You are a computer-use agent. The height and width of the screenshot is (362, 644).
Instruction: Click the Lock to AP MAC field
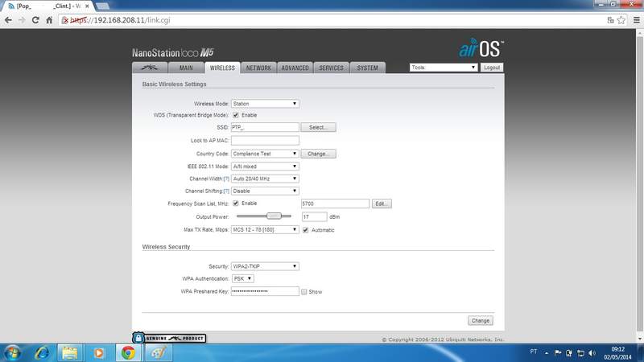(x=265, y=140)
